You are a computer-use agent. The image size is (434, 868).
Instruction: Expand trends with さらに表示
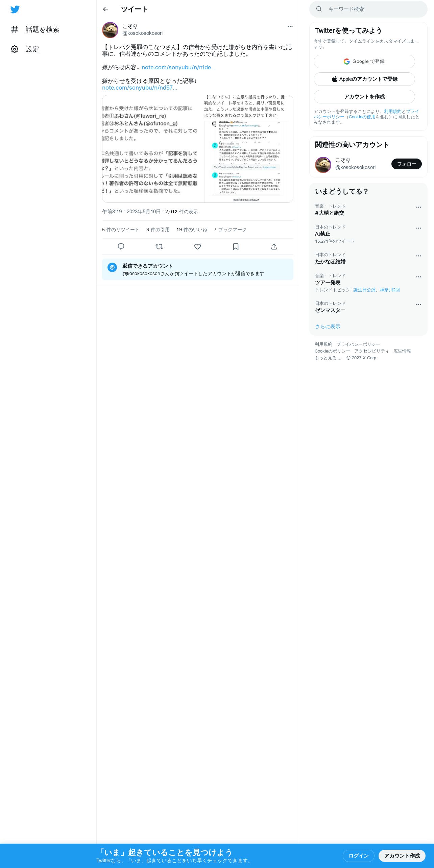click(328, 327)
